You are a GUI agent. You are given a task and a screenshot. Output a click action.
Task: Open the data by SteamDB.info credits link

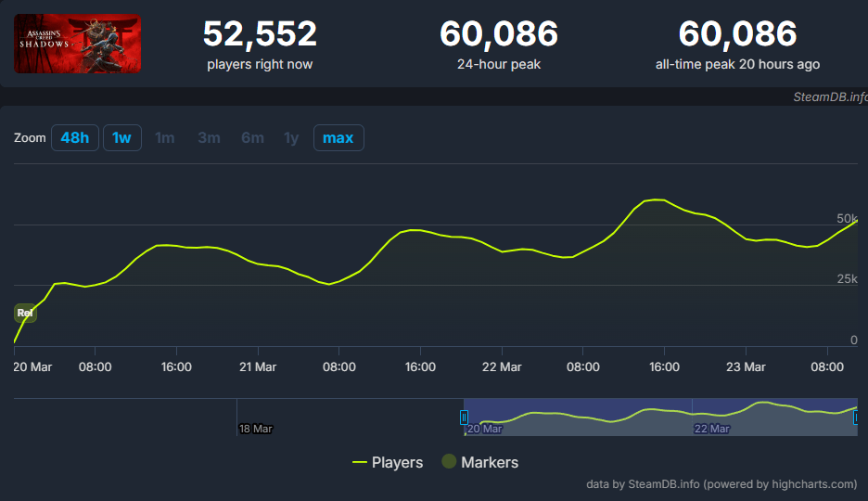[721, 483]
